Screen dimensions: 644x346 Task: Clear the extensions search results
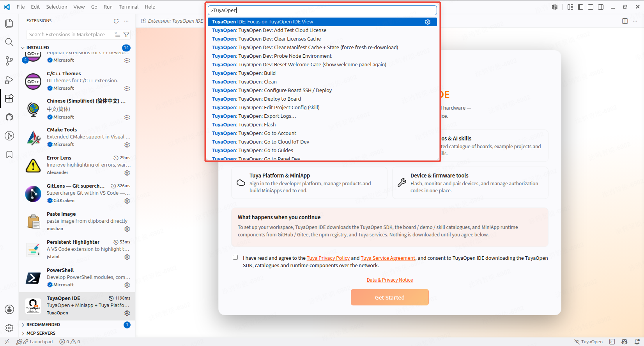point(117,35)
